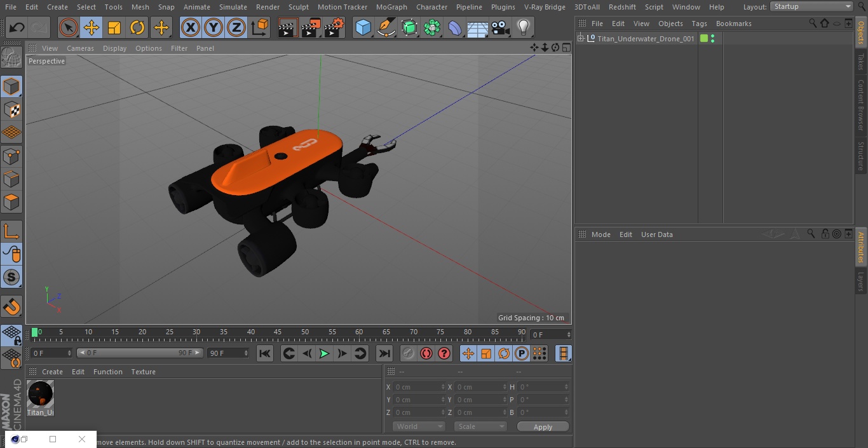The width and height of the screenshot is (868, 448).
Task: Switch to Polygons mode
Action: 12,203
